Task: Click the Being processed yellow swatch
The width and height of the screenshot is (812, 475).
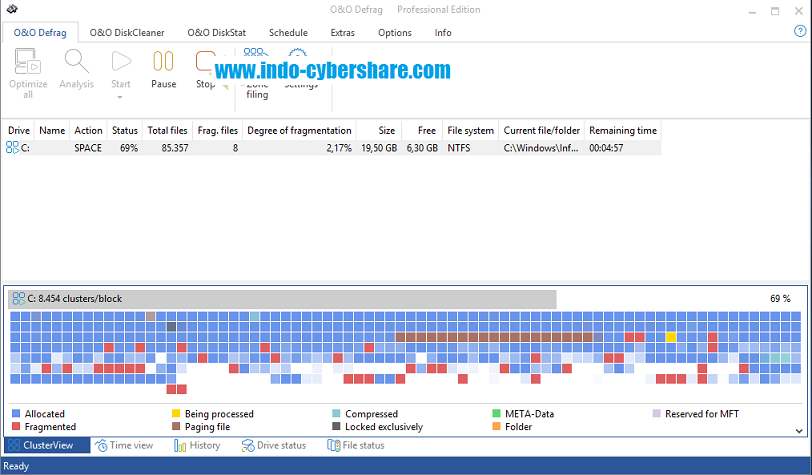Action: point(176,413)
